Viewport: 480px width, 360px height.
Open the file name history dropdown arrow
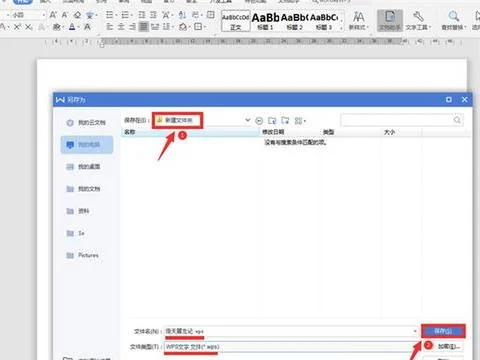[x=415, y=331]
